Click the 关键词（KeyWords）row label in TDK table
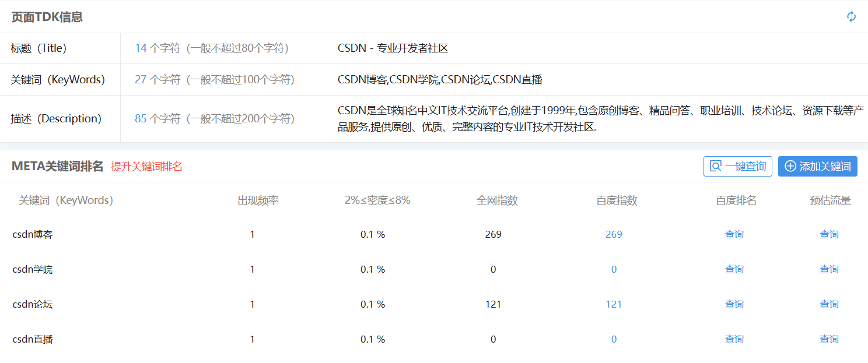 tap(58, 80)
